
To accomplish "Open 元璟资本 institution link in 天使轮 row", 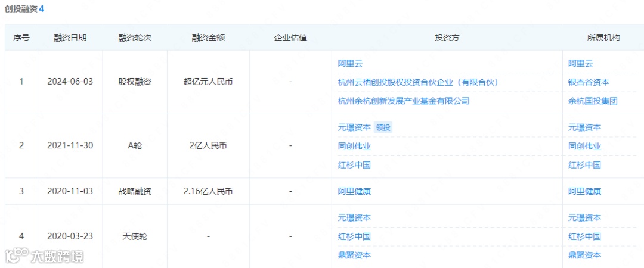I will coord(585,217).
